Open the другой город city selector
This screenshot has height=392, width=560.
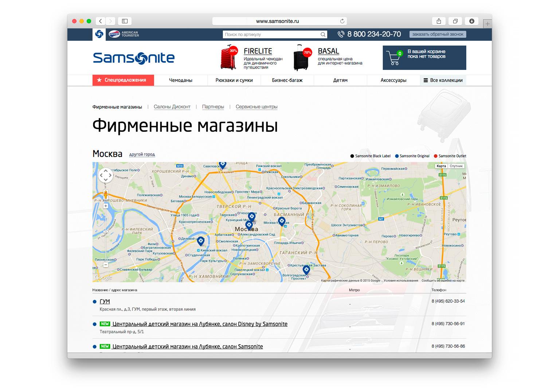(x=142, y=154)
